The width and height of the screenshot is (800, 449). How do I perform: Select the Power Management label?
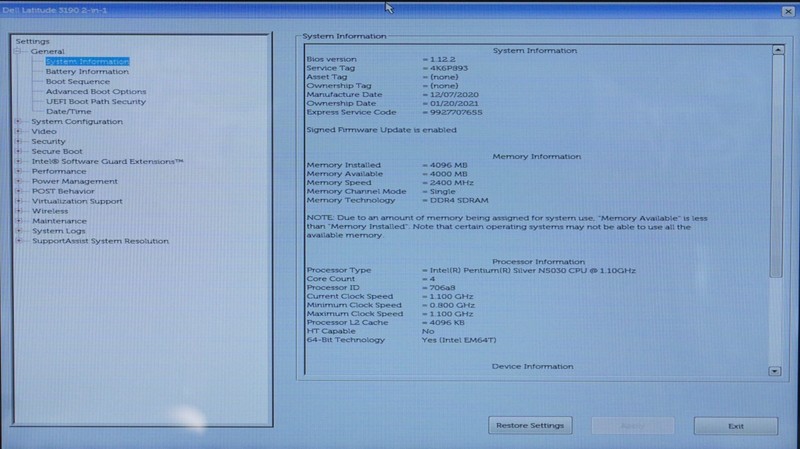tap(74, 181)
